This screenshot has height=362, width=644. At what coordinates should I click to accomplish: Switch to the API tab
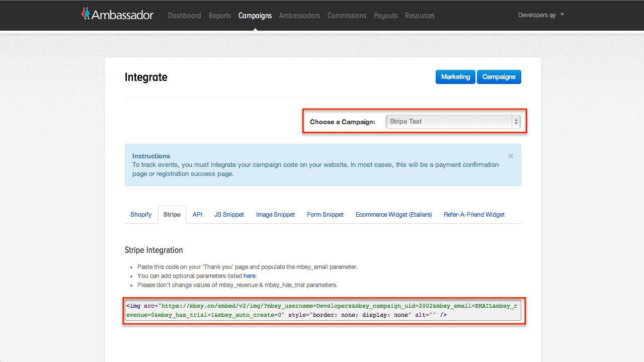pyautogui.click(x=197, y=215)
